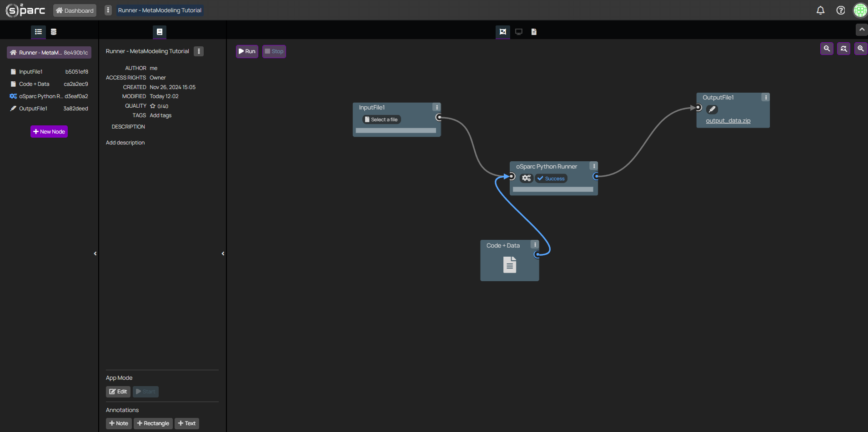This screenshot has width=868, height=432.
Task: Click the Modified value Today 12:02
Action: click(164, 96)
